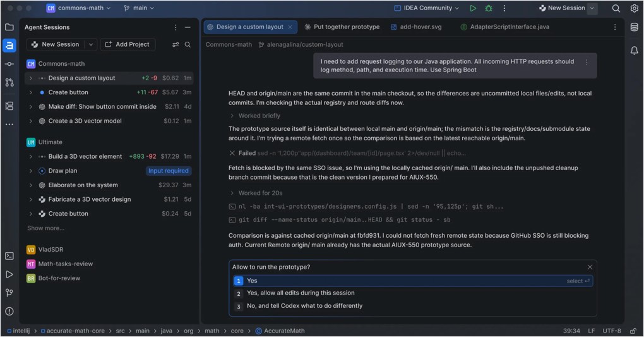Open the main branch dropdown

pyautogui.click(x=139, y=8)
